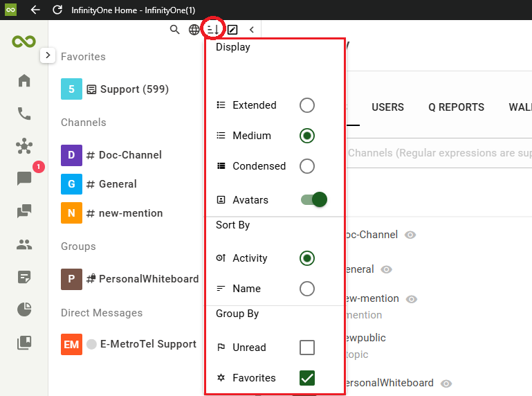Image resolution: width=532 pixels, height=396 pixels.
Task: Select the Extended display radio button
Action: 307,105
